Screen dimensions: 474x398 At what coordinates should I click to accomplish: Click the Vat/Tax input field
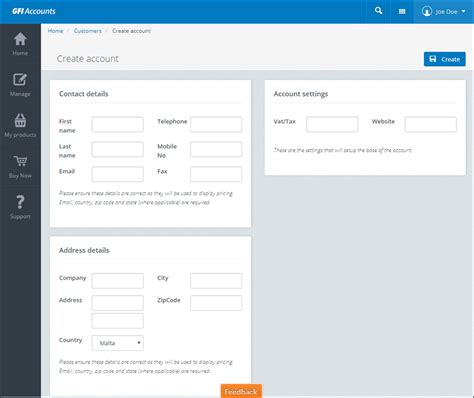[332, 124]
